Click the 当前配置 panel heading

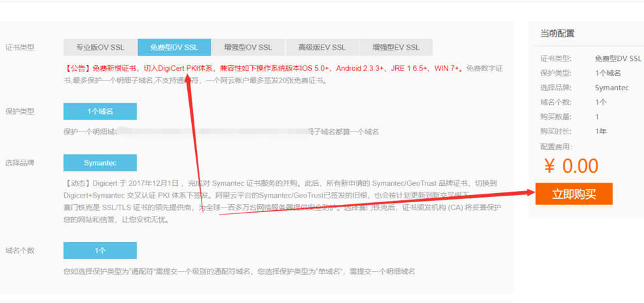click(x=558, y=33)
